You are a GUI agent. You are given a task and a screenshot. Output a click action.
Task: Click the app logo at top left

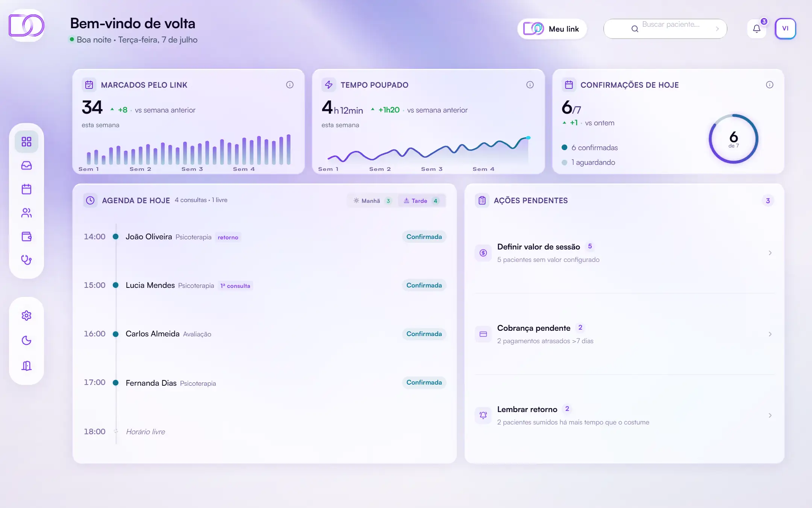pos(26,26)
